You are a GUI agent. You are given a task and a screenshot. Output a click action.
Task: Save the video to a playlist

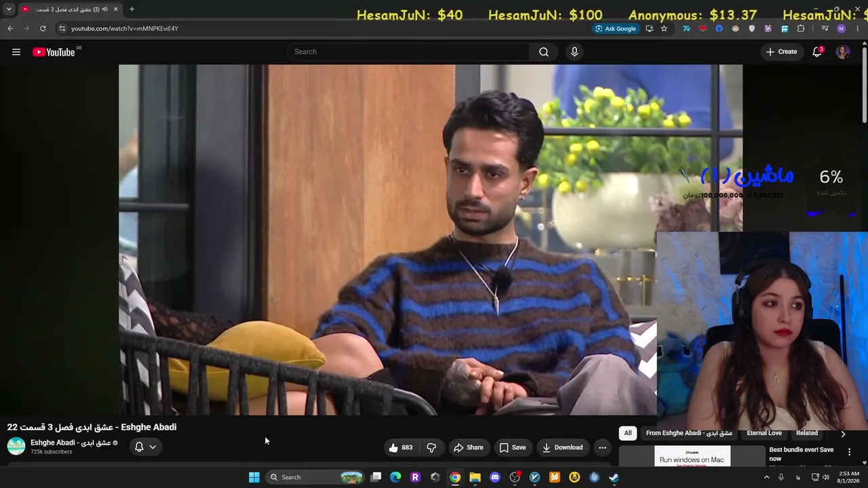[x=513, y=447]
